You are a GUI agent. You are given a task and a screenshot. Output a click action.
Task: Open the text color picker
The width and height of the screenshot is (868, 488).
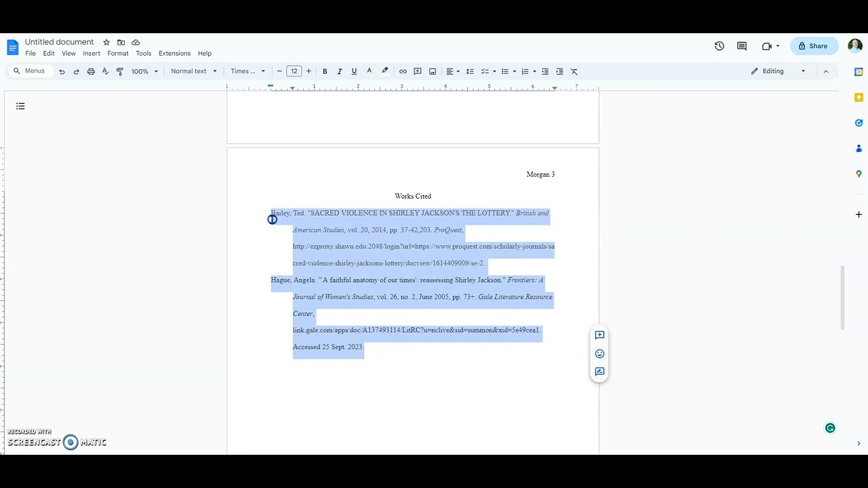click(x=369, y=71)
